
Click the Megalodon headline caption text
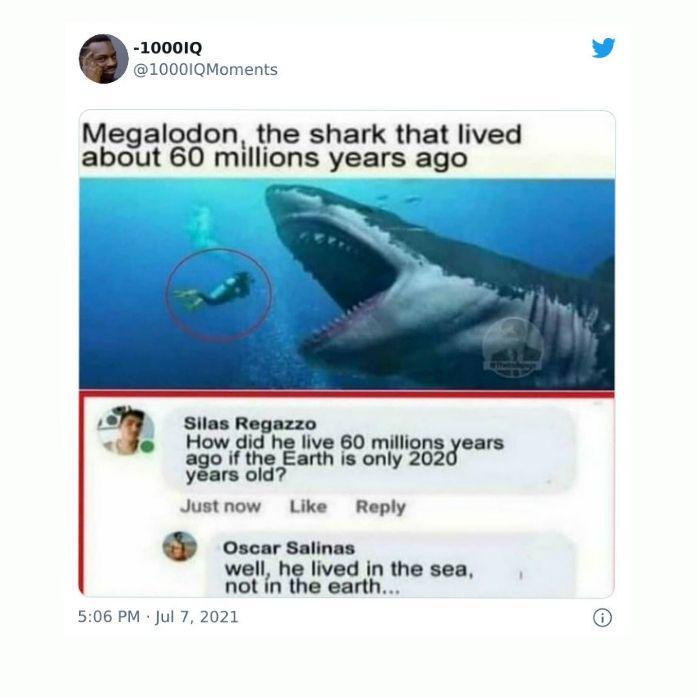[x=301, y=146]
